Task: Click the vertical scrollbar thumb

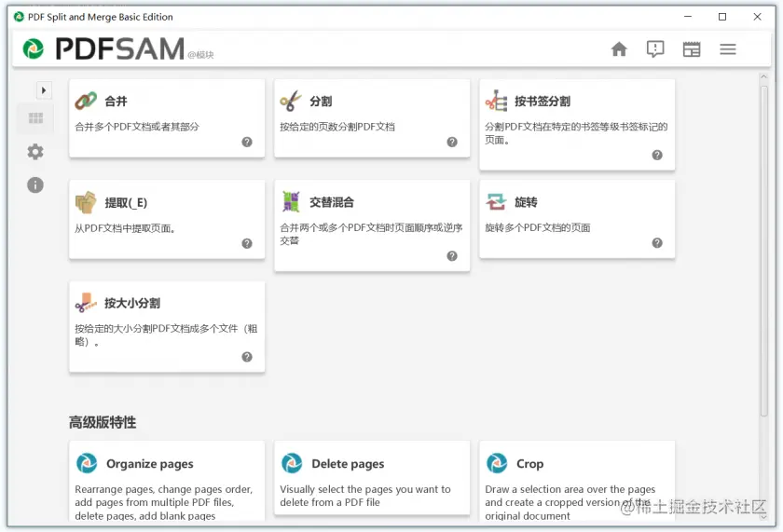Action: tap(763, 250)
